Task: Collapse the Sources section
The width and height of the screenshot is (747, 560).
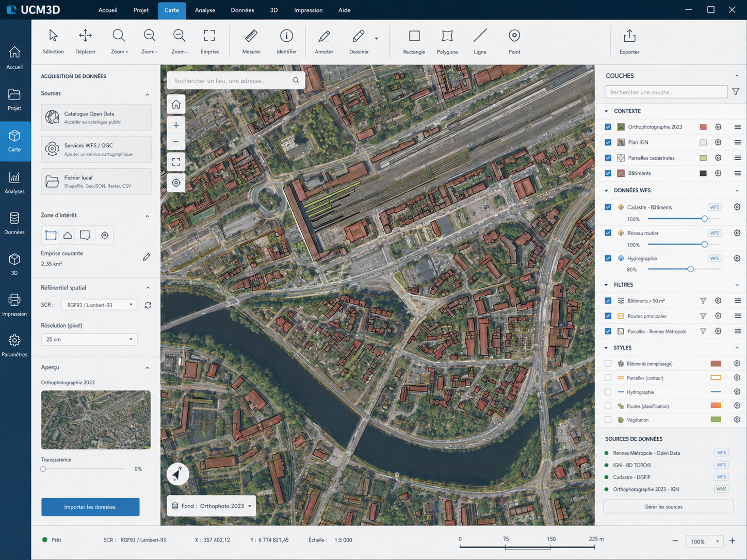Action: 148,94
